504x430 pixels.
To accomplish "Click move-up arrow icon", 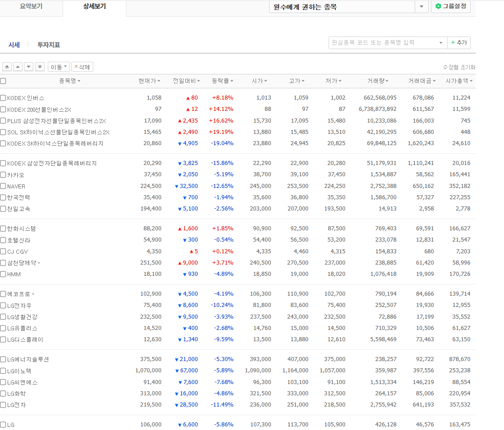I will pos(18,67).
